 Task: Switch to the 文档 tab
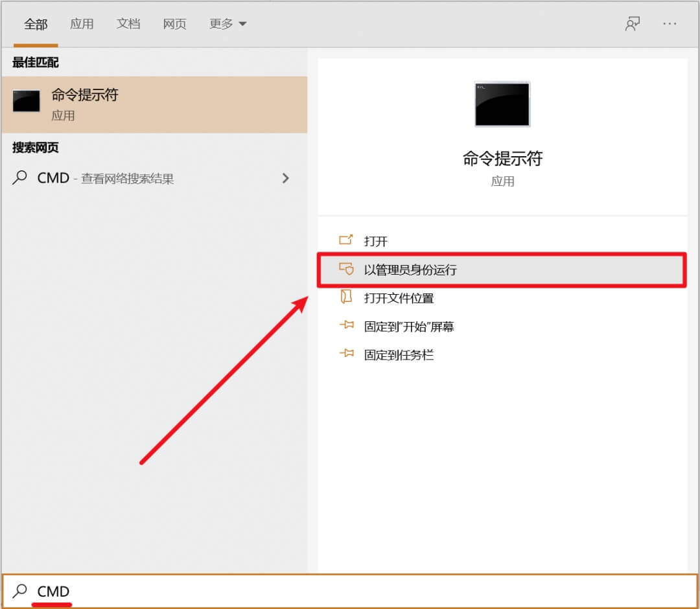pyautogui.click(x=128, y=23)
